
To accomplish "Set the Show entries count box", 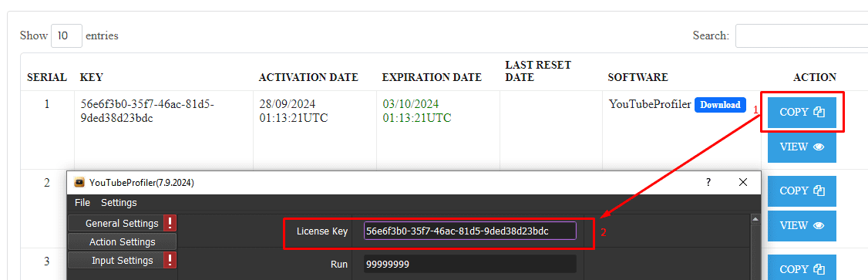I will [x=66, y=35].
